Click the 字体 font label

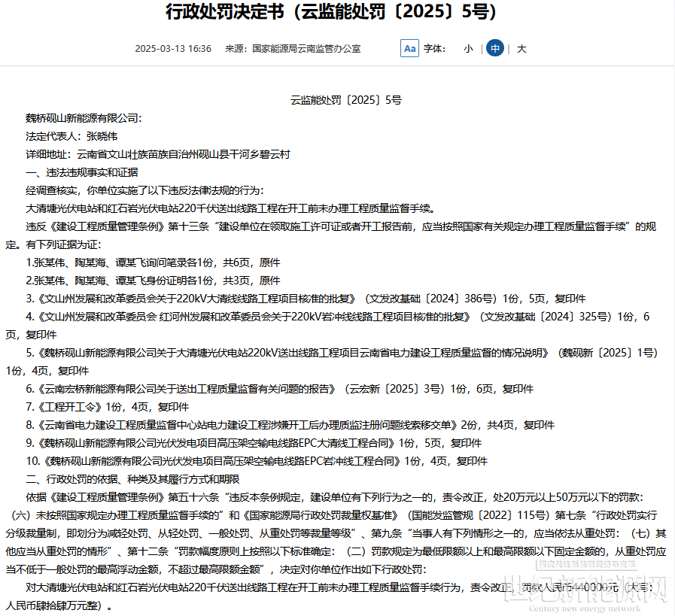pyautogui.click(x=435, y=48)
